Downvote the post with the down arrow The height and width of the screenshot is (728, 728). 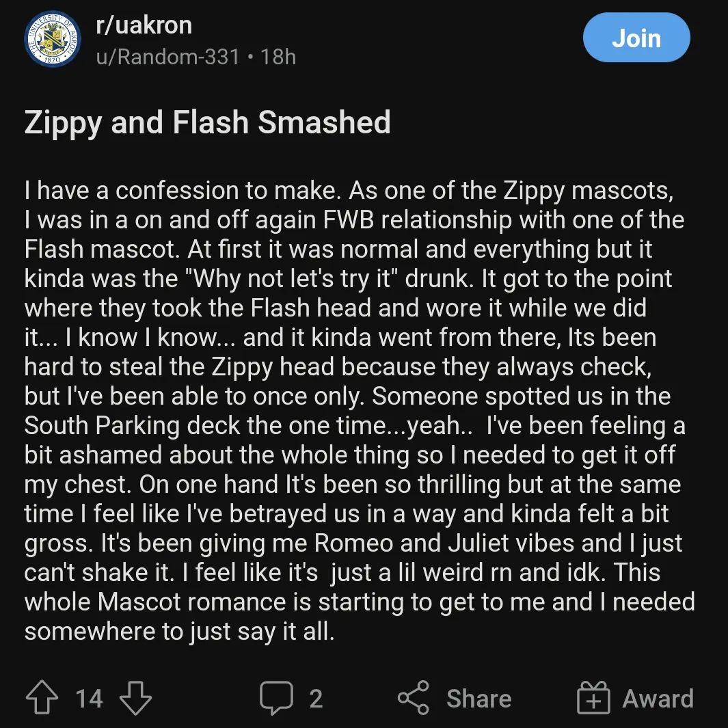[135, 699]
